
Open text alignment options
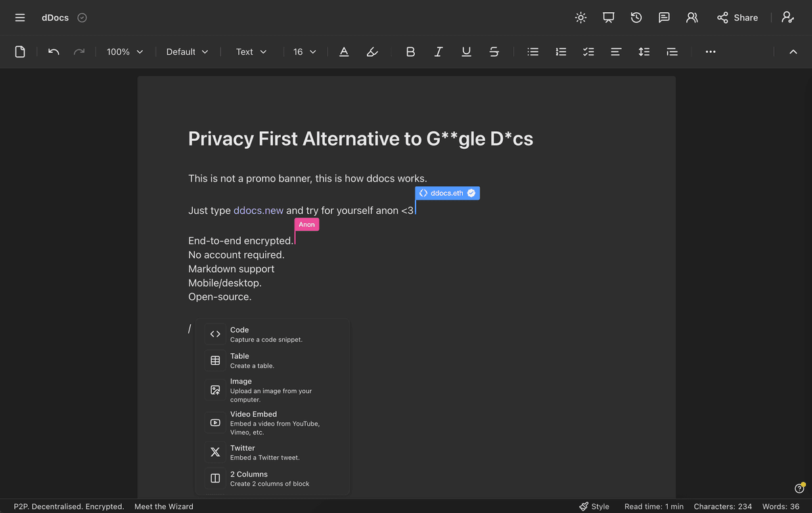(616, 51)
